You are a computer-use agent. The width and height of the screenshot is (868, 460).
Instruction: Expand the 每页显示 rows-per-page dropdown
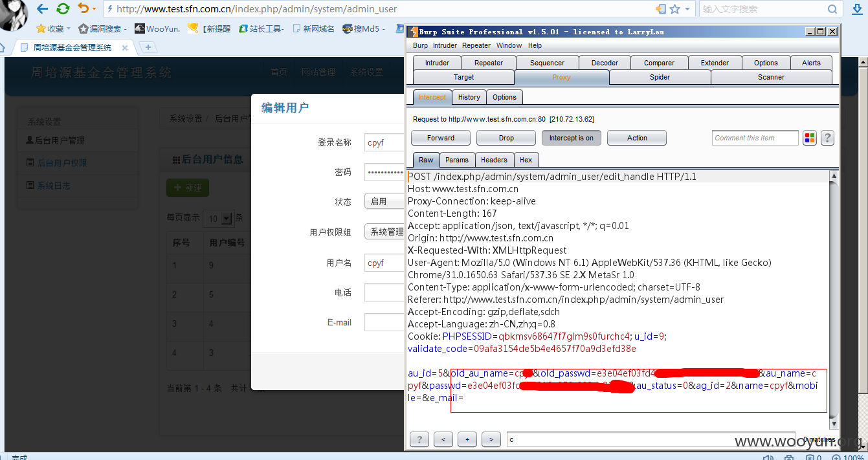tap(218, 219)
